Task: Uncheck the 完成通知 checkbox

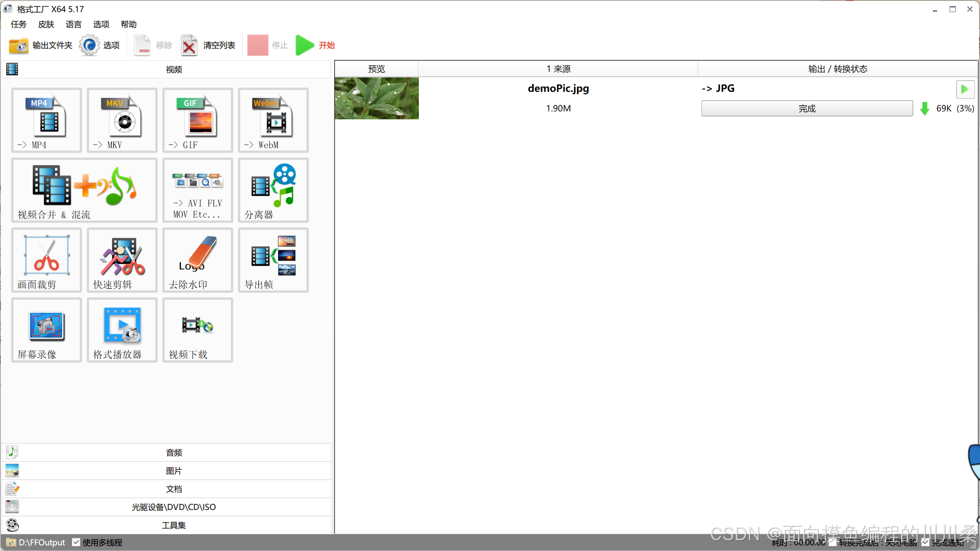Action: [x=925, y=542]
